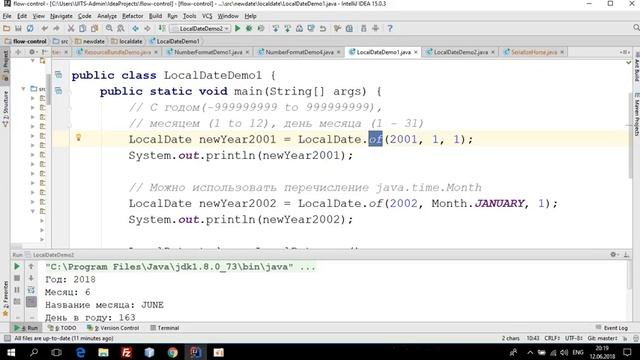This screenshot has width=640, height=360.
Task: Open the TODO tool window
Action: point(62,328)
